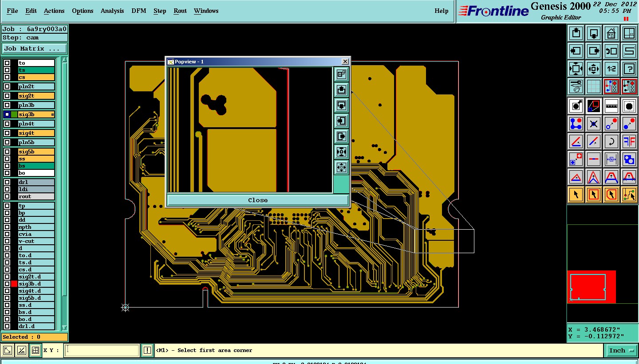The image size is (639, 364).
Task: Select the polygon area selection tool
Action: (x=611, y=194)
